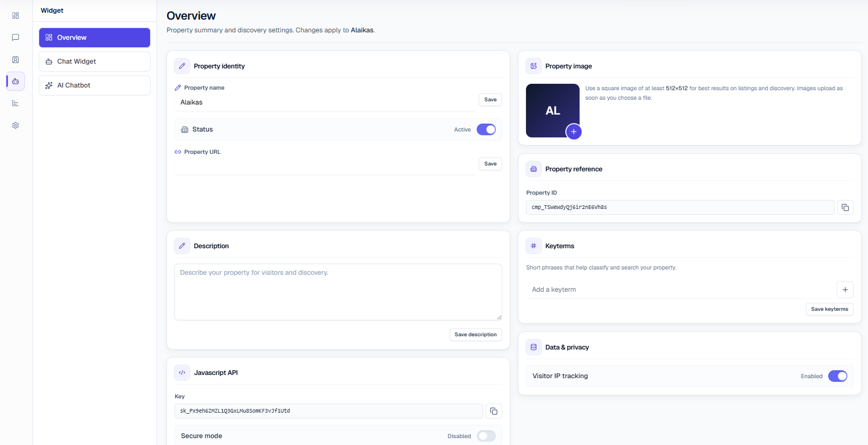This screenshot has width=868, height=445.
Task: Click the Description pencil icon
Action: [182, 246]
